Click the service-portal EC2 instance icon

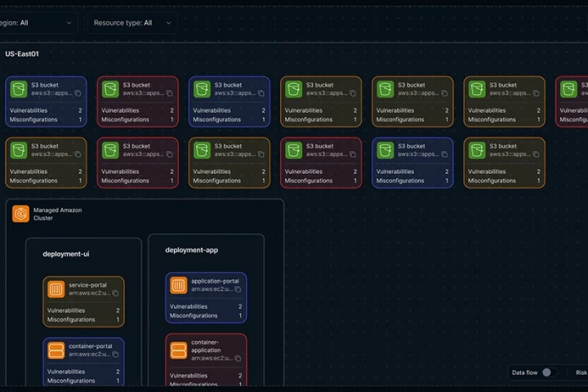click(x=56, y=289)
